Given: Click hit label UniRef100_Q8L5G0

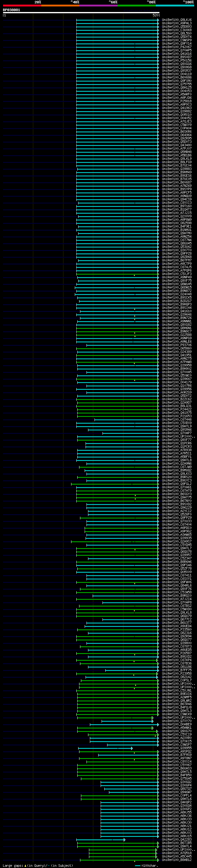Looking at the screenshot, I should (x=177, y=33).
